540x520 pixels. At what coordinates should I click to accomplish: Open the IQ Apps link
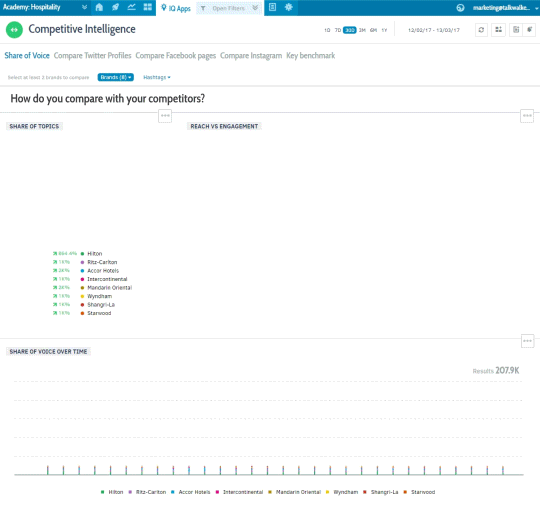point(176,8)
